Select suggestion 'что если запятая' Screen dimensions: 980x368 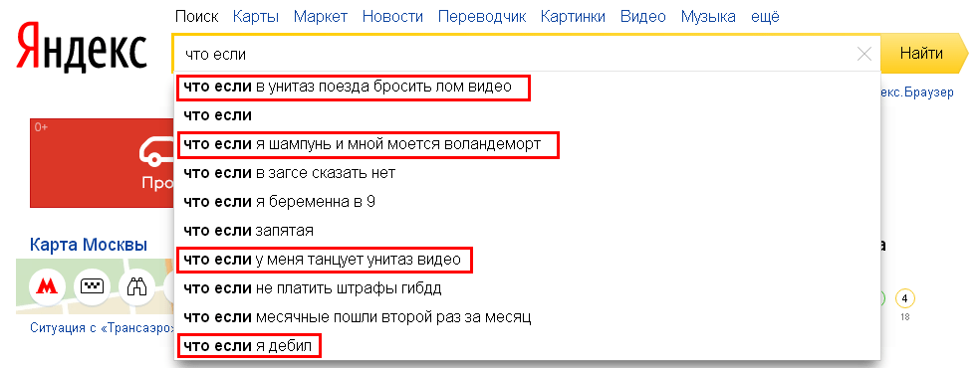pos(528,231)
